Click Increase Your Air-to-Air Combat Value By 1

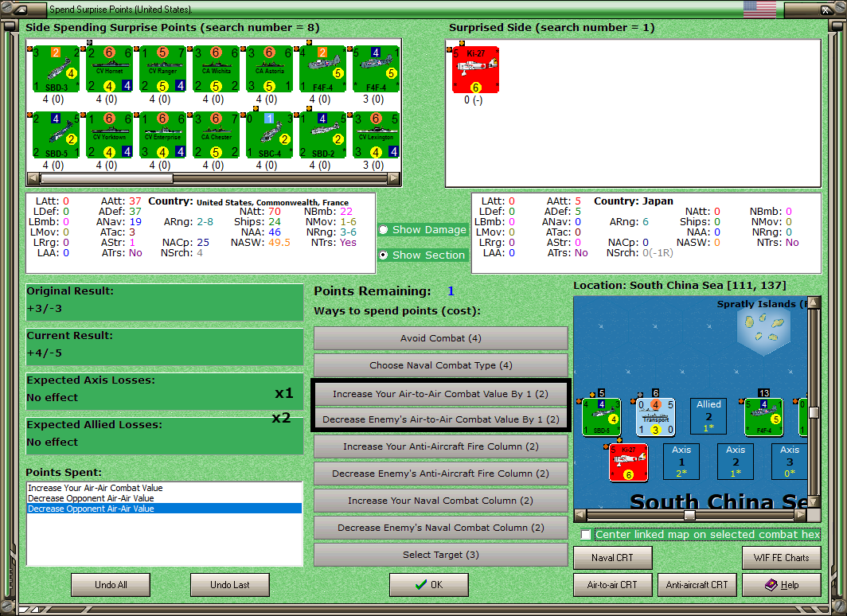point(441,394)
